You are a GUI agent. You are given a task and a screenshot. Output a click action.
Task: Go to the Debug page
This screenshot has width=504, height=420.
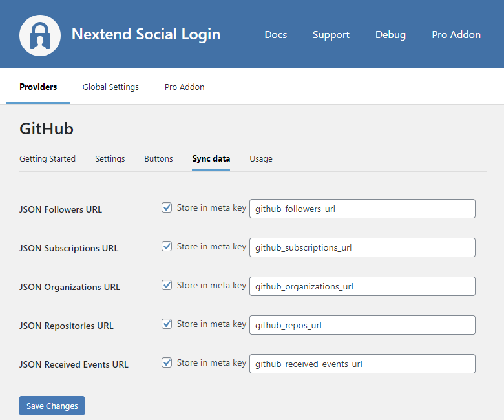click(390, 35)
